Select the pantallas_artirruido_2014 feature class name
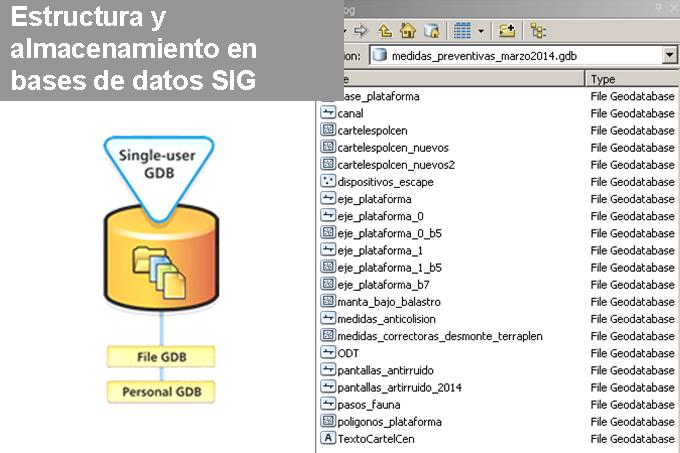Image resolution: width=680 pixels, height=453 pixels. (x=399, y=387)
